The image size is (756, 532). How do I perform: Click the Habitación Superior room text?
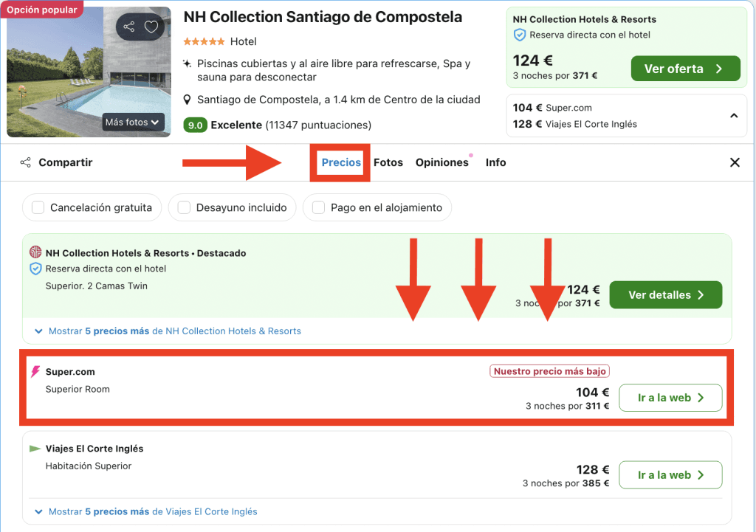89,466
